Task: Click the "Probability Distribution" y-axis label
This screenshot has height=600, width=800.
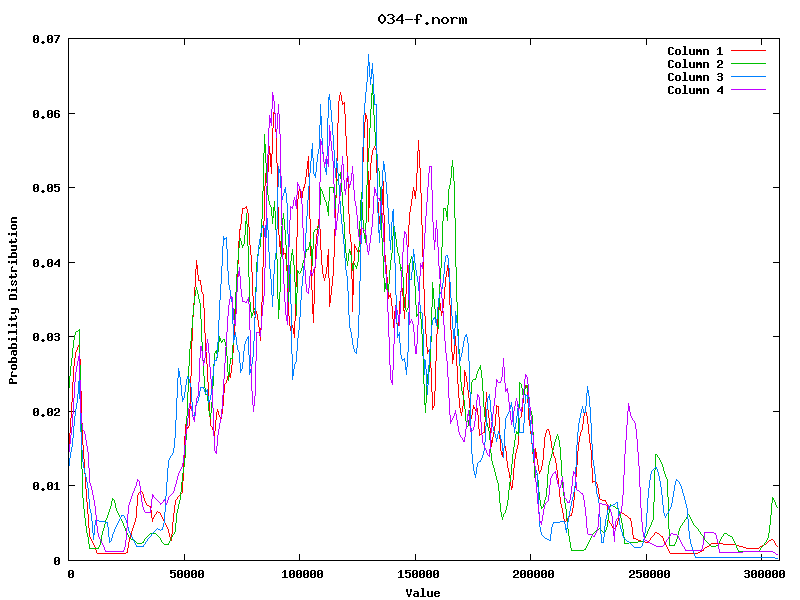Action: point(13,301)
